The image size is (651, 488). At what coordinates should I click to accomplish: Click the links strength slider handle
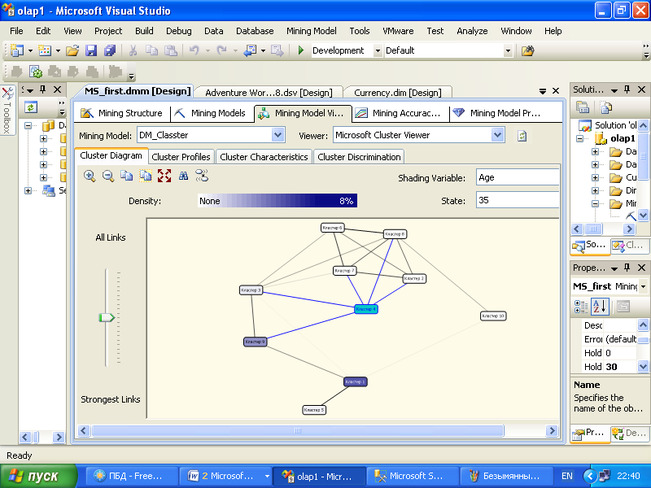[x=106, y=317]
